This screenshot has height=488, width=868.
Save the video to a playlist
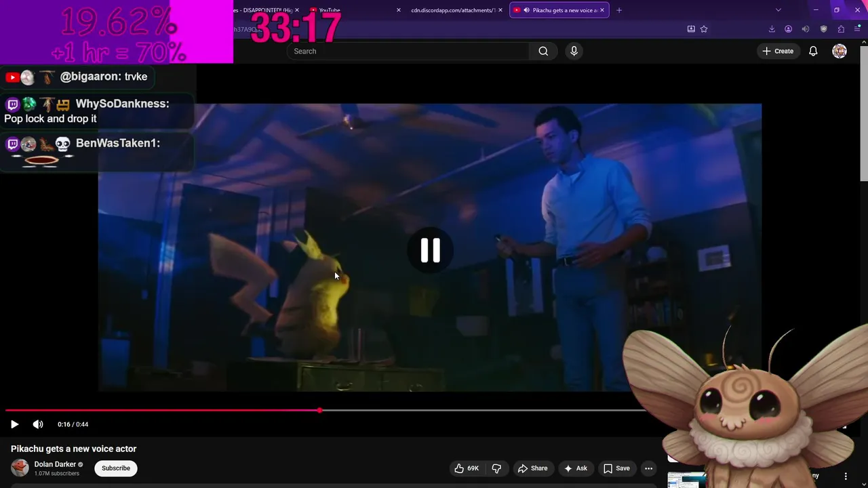(x=616, y=468)
